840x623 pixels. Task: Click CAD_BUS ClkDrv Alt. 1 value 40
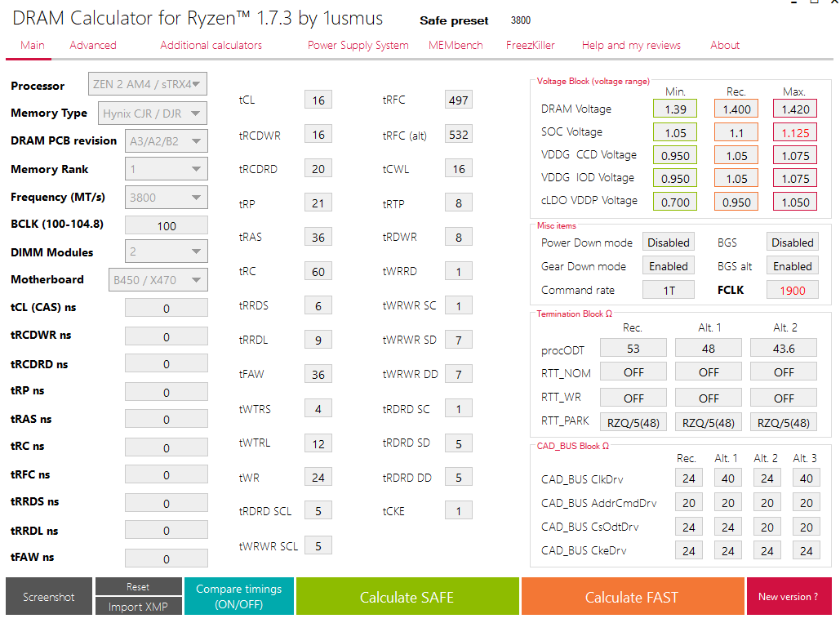pyautogui.click(x=727, y=478)
